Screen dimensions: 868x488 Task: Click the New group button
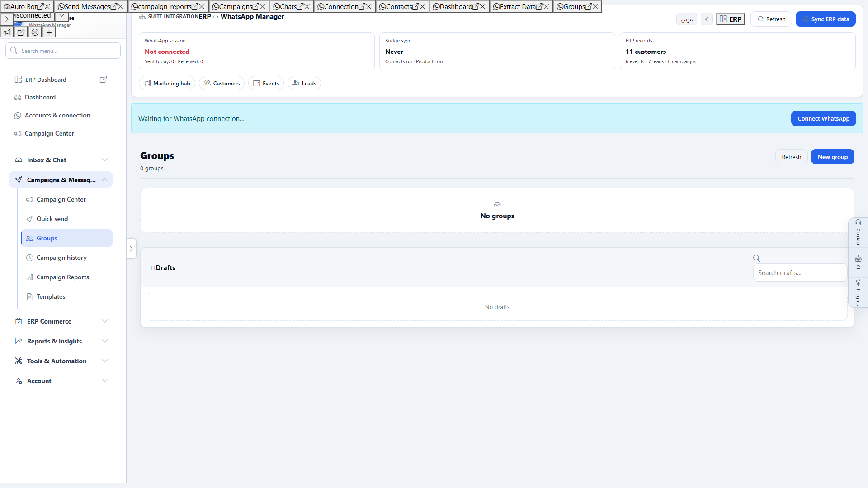pyautogui.click(x=832, y=157)
